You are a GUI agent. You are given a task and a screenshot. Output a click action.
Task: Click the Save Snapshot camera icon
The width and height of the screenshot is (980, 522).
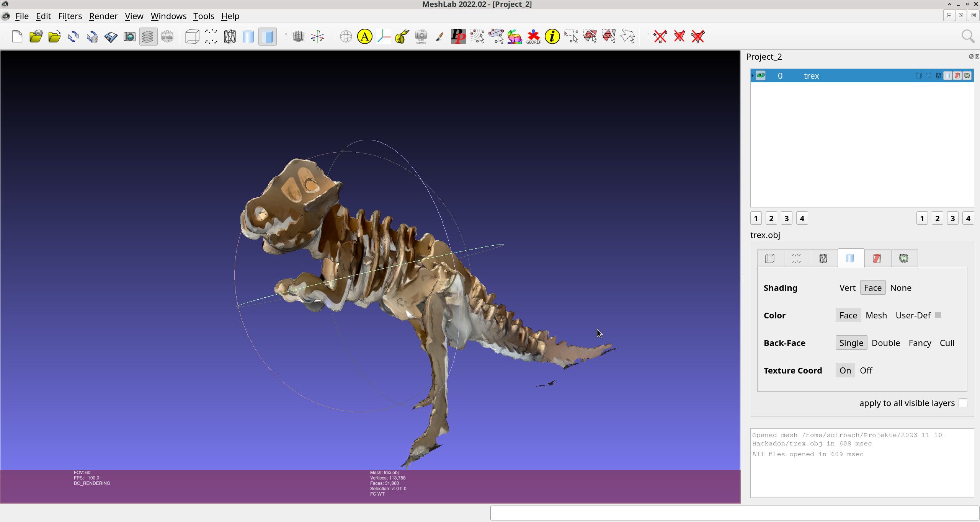point(129,37)
